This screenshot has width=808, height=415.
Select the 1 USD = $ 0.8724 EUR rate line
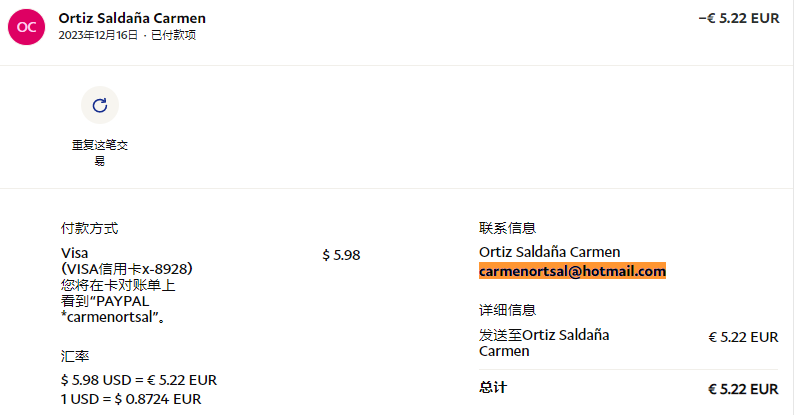click(131, 399)
